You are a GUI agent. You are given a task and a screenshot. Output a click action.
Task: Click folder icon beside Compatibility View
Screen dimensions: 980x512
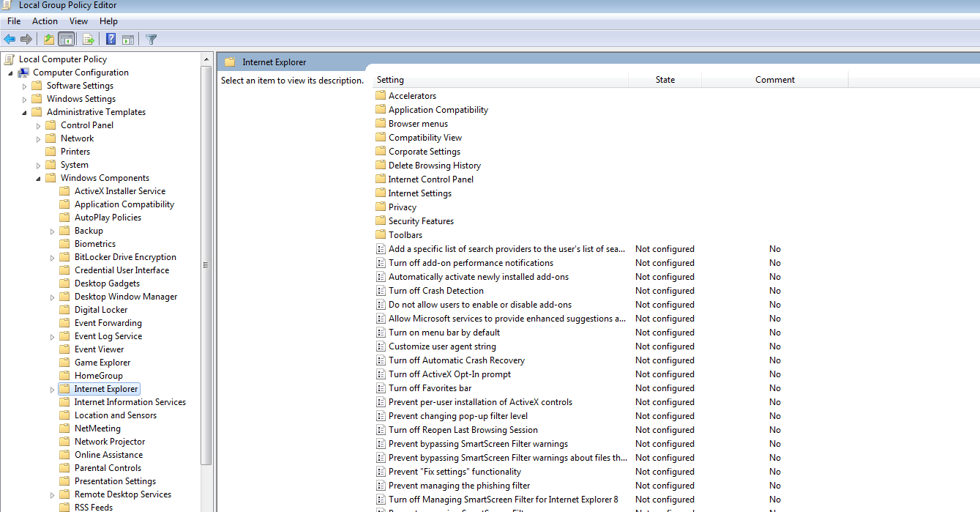click(381, 138)
